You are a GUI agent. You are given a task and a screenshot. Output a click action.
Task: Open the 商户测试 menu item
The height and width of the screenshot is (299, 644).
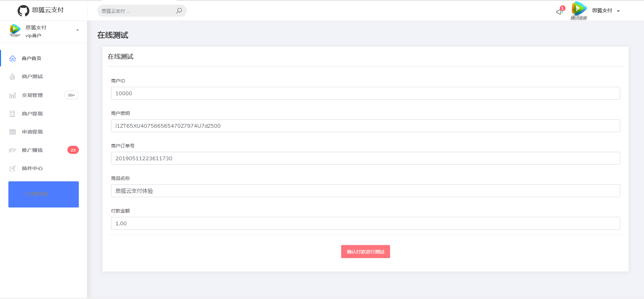32,77
